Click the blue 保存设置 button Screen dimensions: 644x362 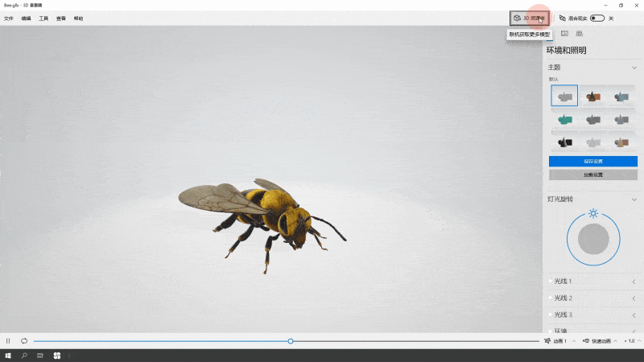[x=592, y=161]
